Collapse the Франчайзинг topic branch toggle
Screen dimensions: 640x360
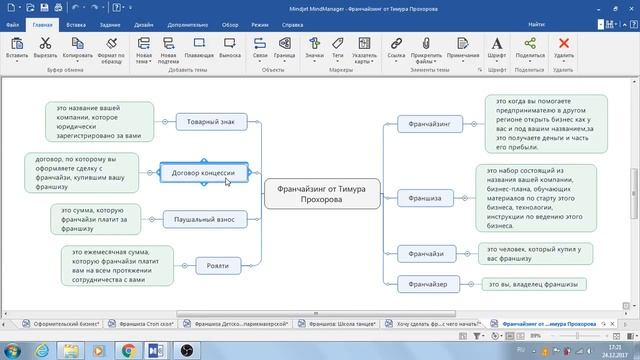click(474, 124)
